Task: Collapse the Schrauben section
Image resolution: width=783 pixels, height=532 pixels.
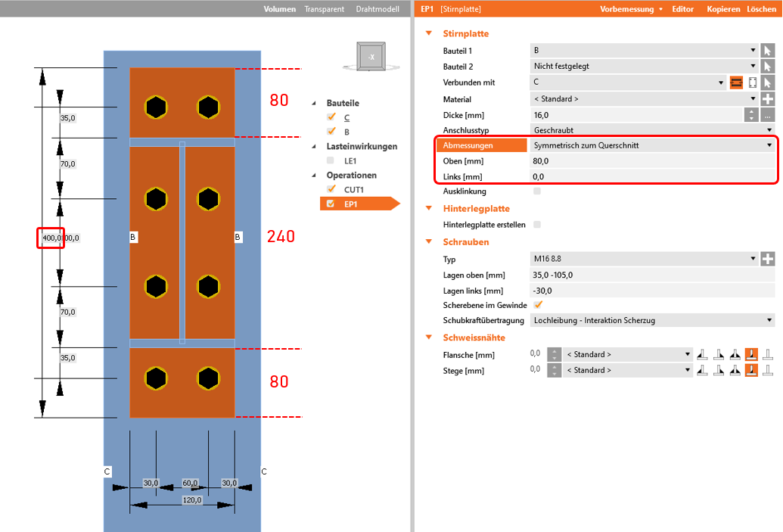Action: [430, 242]
